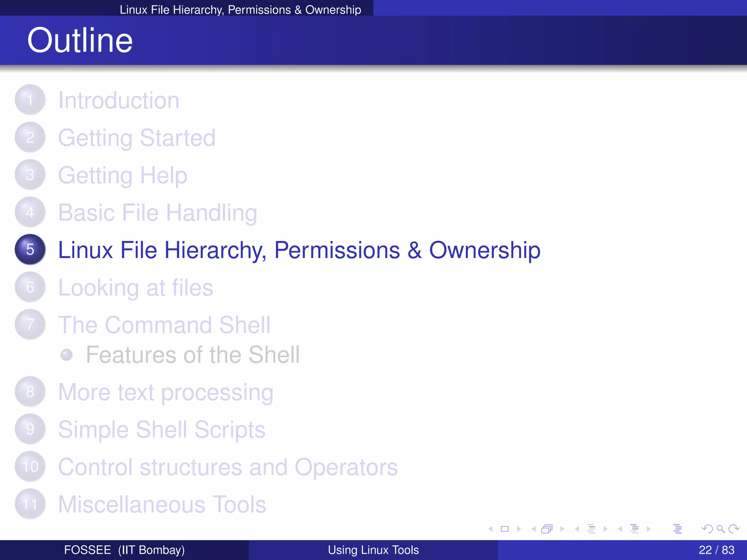
Task: Open Features of the Shell subsection
Action: click(x=193, y=355)
